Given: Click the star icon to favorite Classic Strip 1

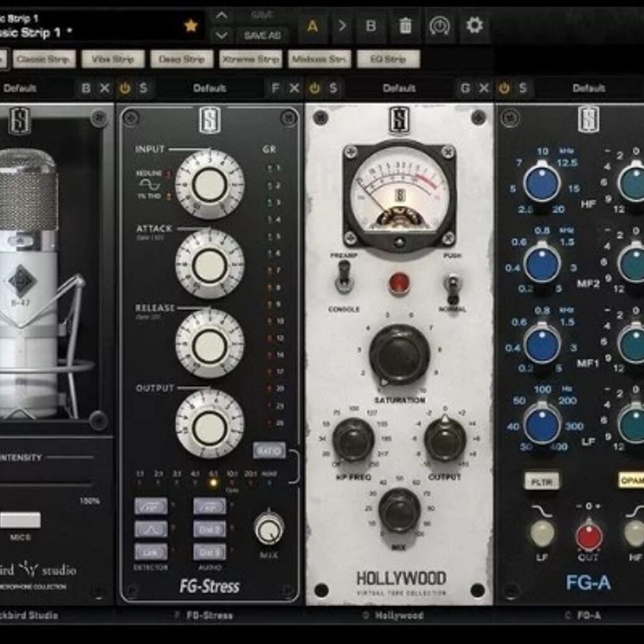Looking at the screenshot, I should 190,26.
